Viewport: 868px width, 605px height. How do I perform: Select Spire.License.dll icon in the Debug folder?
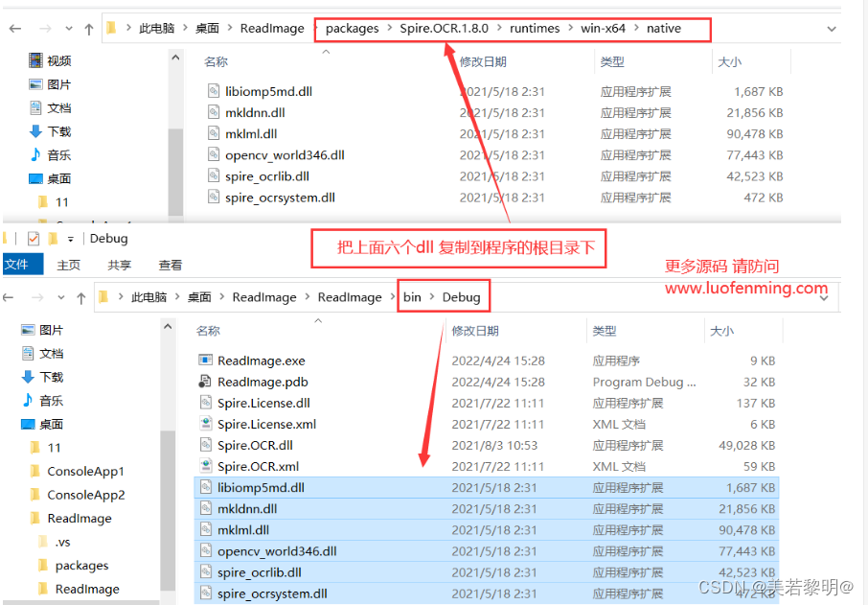pos(206,403)
